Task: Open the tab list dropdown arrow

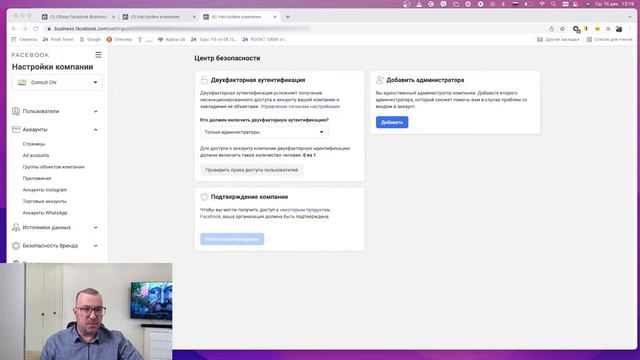Action: click(x=630, y=17)
